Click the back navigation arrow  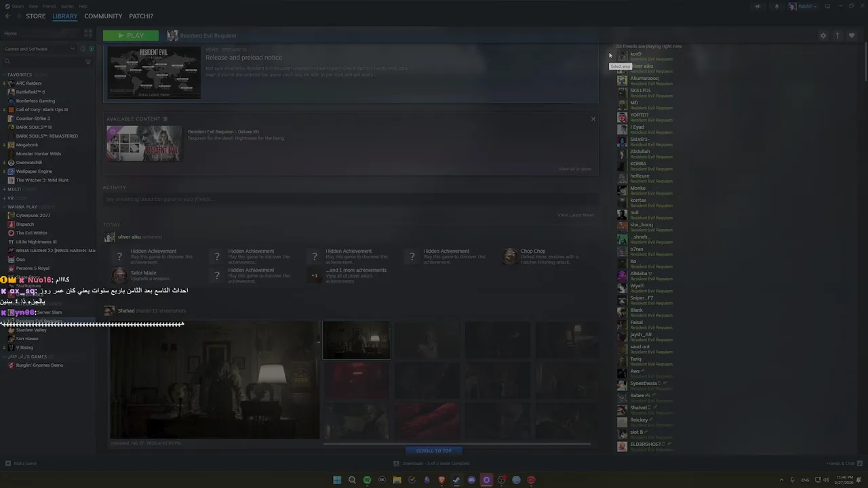click(x=8, y=16)
